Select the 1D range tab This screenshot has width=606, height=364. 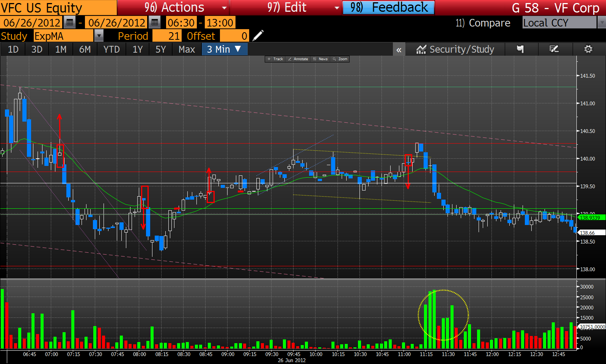(13, 49)
